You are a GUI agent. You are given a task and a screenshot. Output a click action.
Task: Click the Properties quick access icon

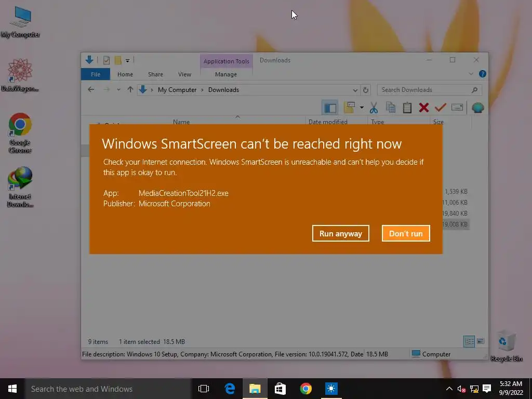click(106, 60)
